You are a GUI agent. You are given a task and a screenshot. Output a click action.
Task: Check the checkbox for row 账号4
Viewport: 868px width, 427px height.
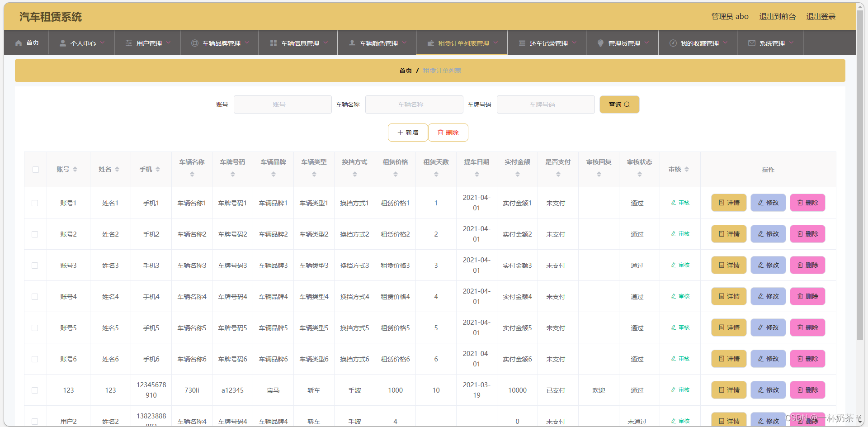click(x=35, y=297)
